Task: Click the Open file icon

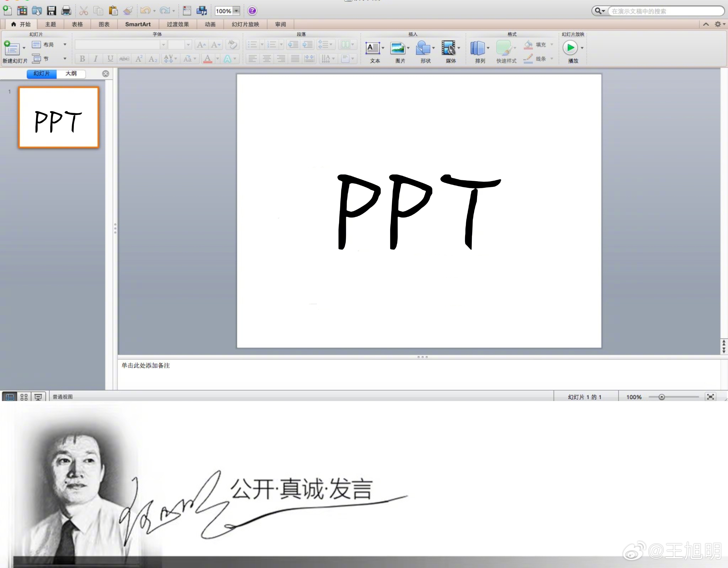Action: pyautogui.click(x=37, y=11)
